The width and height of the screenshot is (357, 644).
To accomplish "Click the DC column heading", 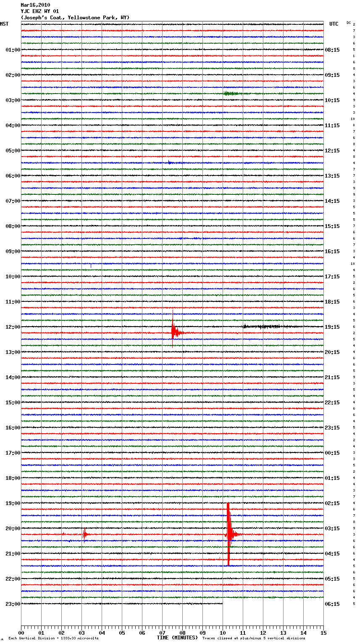I will coord(349,23).
